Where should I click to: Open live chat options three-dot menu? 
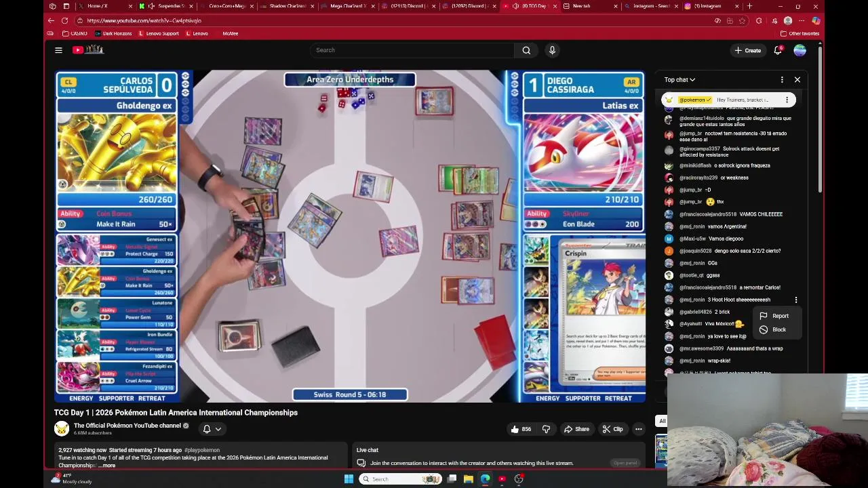782,80
